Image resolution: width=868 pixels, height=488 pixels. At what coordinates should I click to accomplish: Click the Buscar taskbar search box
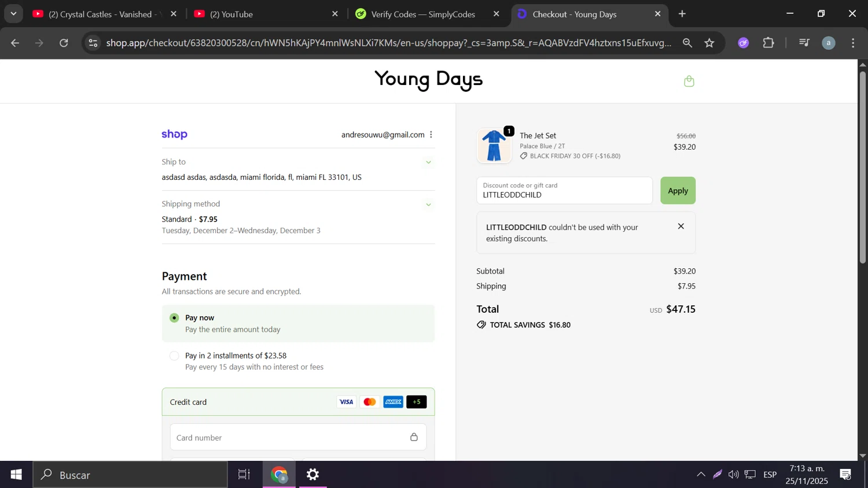[x=130, y=475]
